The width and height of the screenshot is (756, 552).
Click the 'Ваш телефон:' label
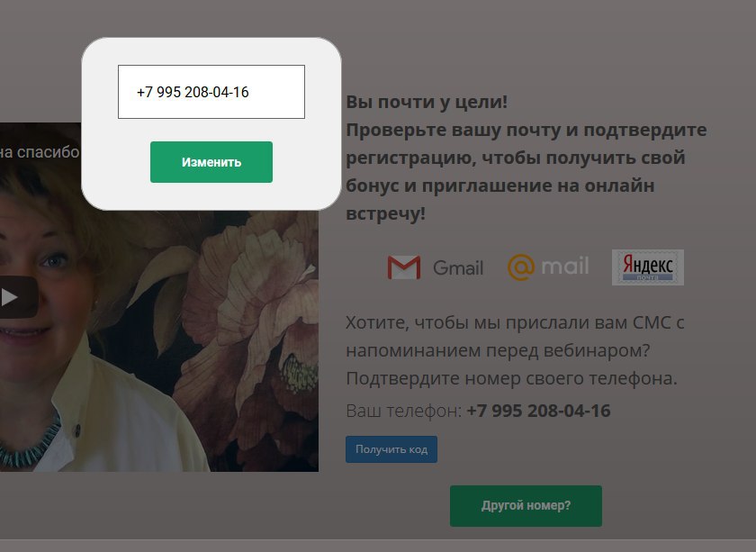click(x=404, y=411)
